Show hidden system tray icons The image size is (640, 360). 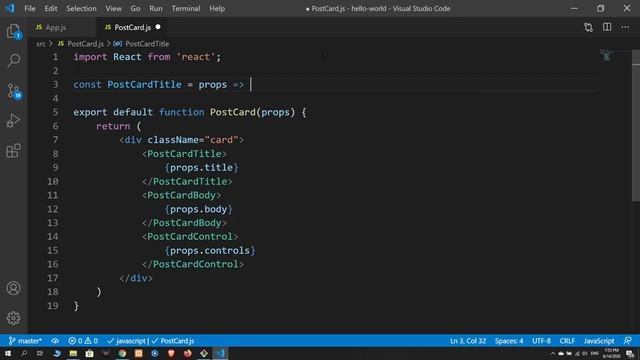click(x=553, y=353)
